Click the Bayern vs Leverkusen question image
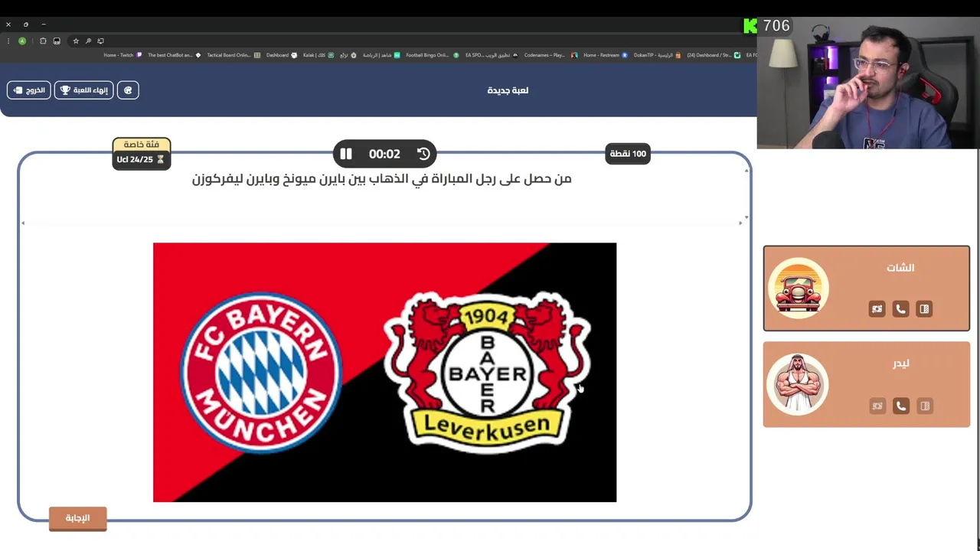 click(x=384, y=373)
